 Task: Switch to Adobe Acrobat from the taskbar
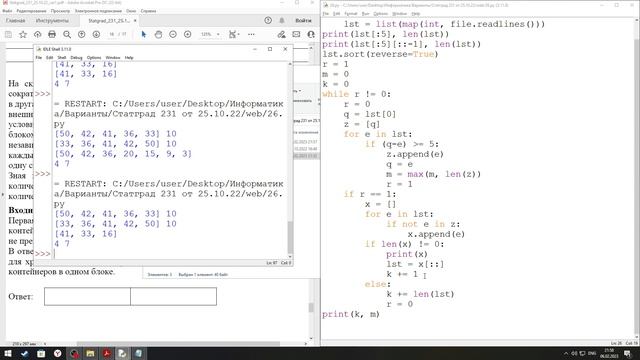(107, 353)
